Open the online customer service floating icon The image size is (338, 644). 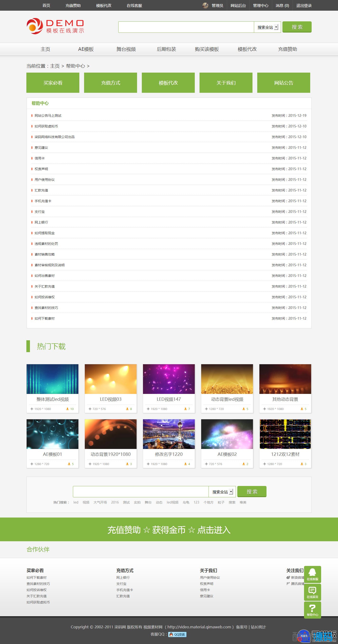click(312, 574)
